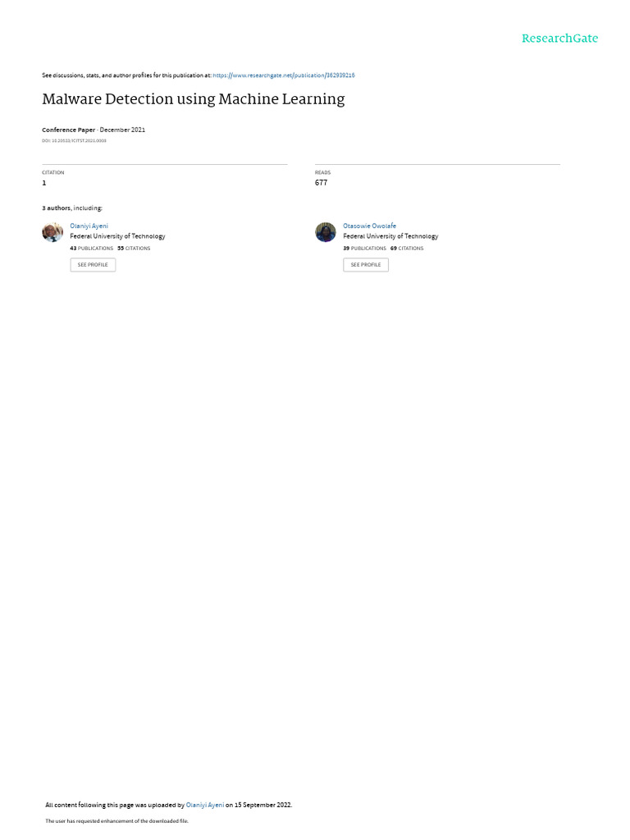Click the DOI text under Conference Paper
The image size is (630, 840).
click(x=74, y=141)
